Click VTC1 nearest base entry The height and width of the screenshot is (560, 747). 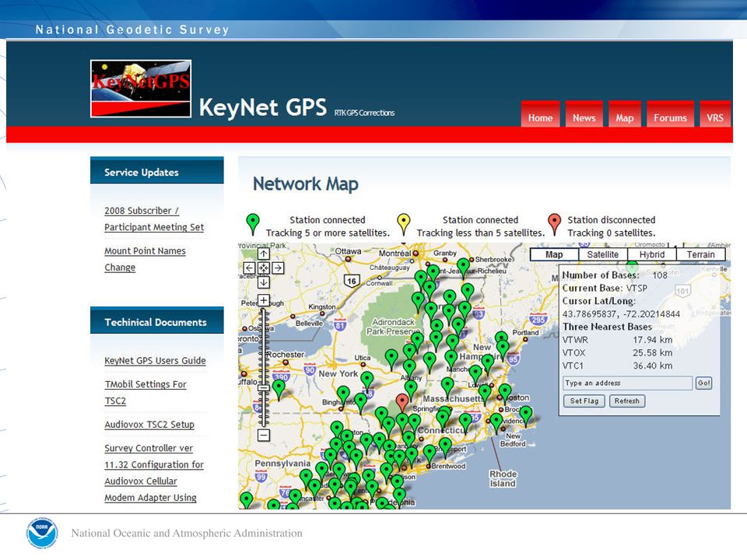coord(617,366)
